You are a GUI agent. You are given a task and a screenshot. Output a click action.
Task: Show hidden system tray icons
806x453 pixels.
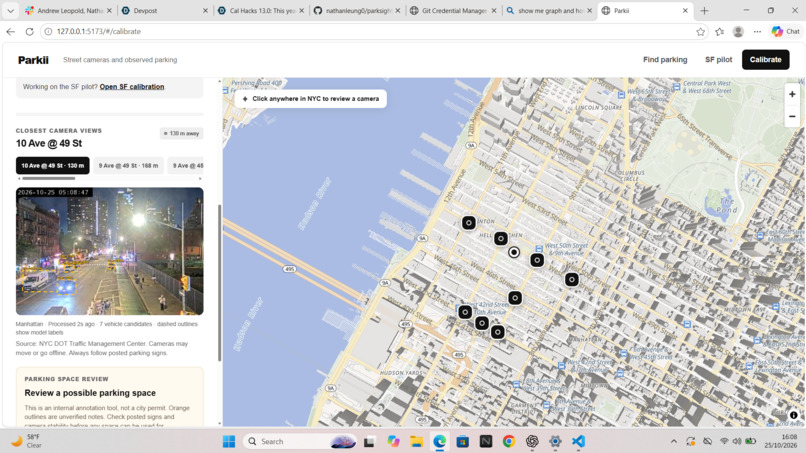673,441
